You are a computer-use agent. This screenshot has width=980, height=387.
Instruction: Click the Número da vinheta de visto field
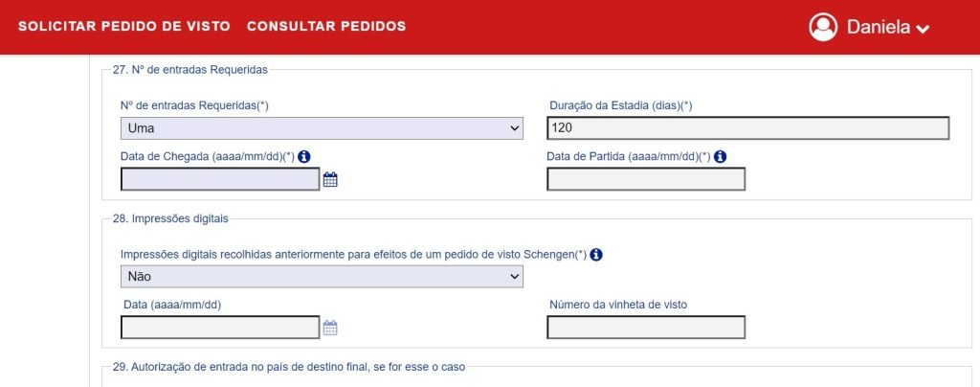(646, 328)
